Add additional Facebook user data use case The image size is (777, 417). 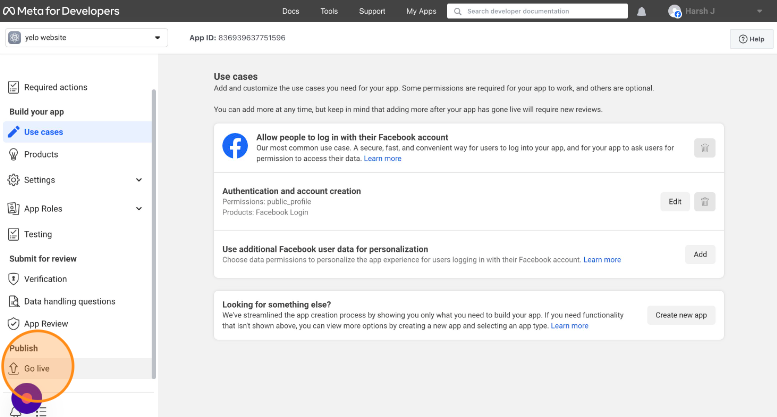(x=700, y=255)
